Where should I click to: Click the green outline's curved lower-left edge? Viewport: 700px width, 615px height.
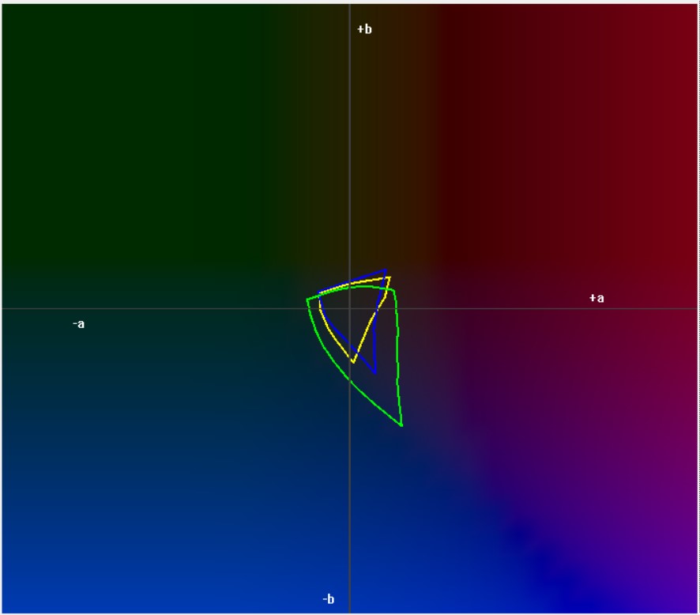328,355
